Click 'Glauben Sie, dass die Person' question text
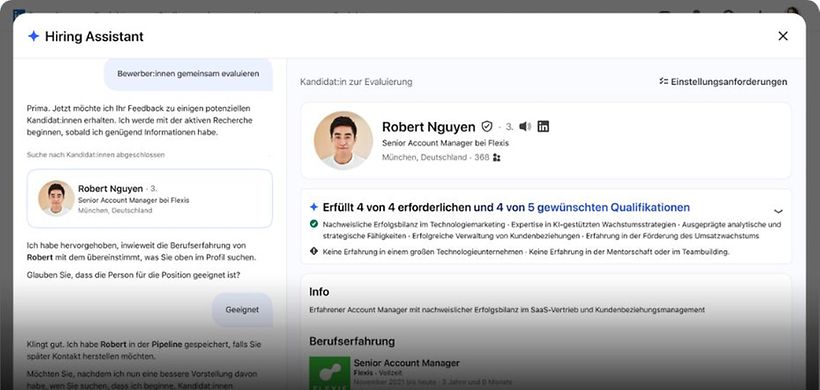Image resolution: width=820 pixels, height=390 pixels. pyautogui.click(x=133, y=275)
